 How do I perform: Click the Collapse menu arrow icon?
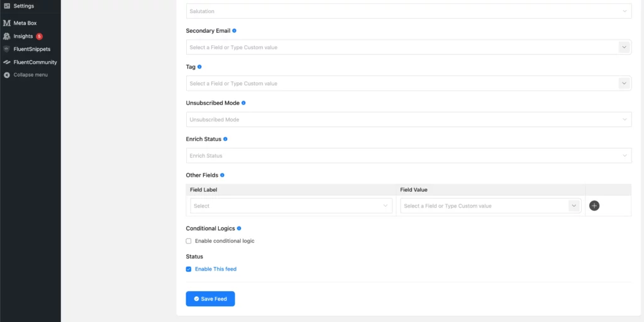click(6, 75)
